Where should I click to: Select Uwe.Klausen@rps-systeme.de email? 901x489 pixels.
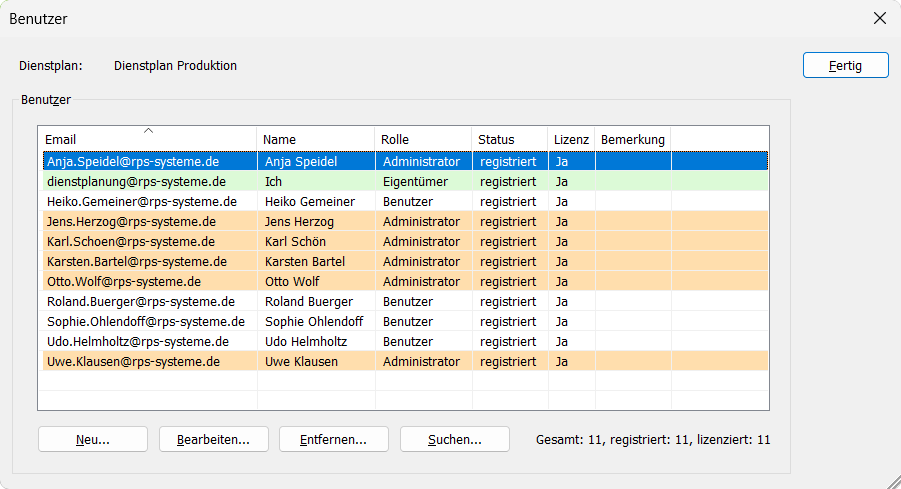pyautogui.click(x=133, y=361)
